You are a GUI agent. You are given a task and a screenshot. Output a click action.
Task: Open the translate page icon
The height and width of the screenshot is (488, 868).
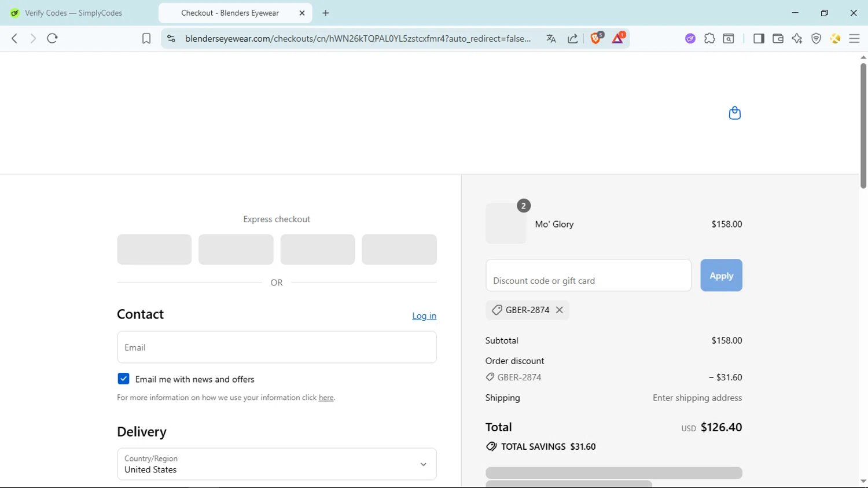pyautogui.click(x=551, y=38)
